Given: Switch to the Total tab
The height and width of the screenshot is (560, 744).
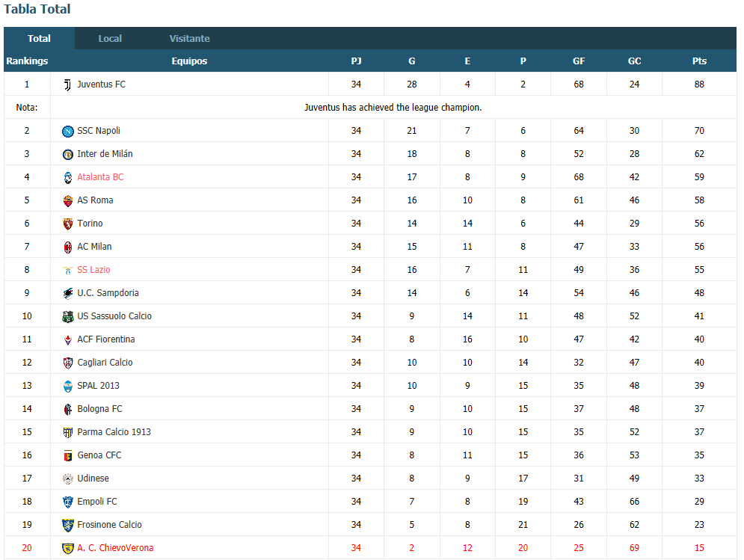Looking at the screenshot, I should tap(39, 38).
